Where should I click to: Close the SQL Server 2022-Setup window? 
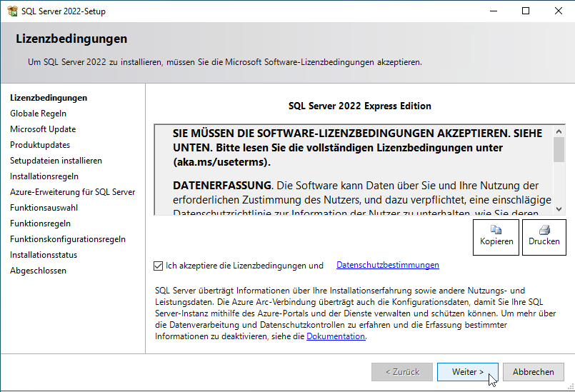point(558,11)
